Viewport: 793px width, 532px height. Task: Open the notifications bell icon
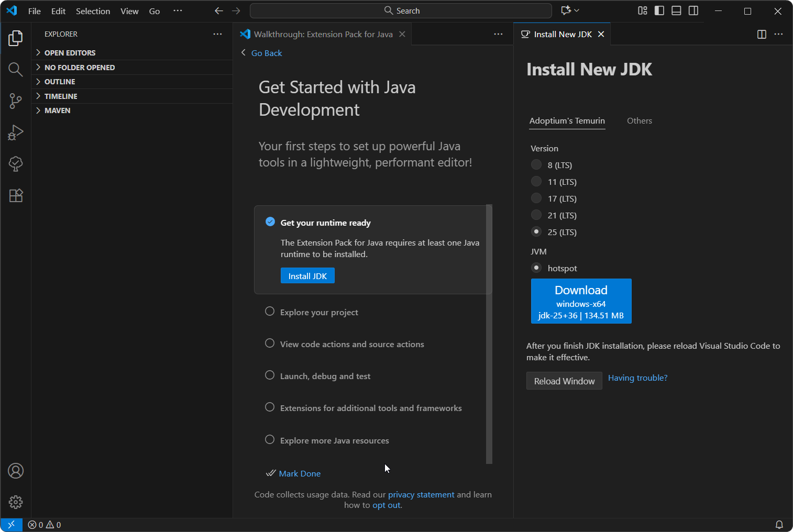pos(779,524)
